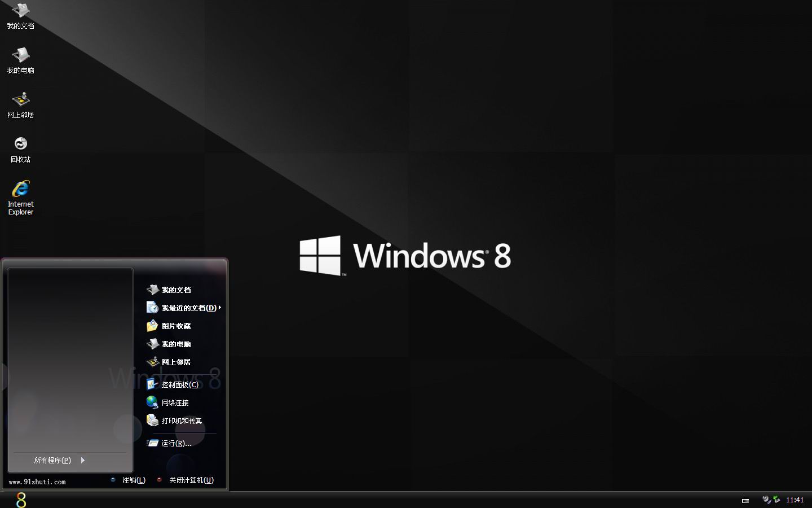Image resolution: width=812 pixels, height=508 pixels.
Task: Click the 注销(L) log off button
Action: point(128,480)
